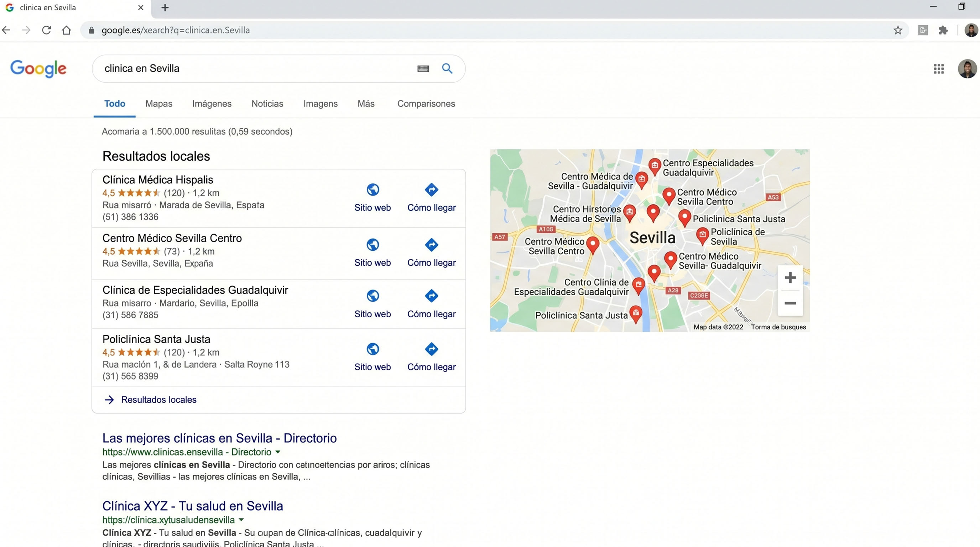Screen dimensions: 980x547
Task: Open 'Las mejores clínicas en Sevilla - Directorio'
Action: pyautogui.click(x=219, y=438)
